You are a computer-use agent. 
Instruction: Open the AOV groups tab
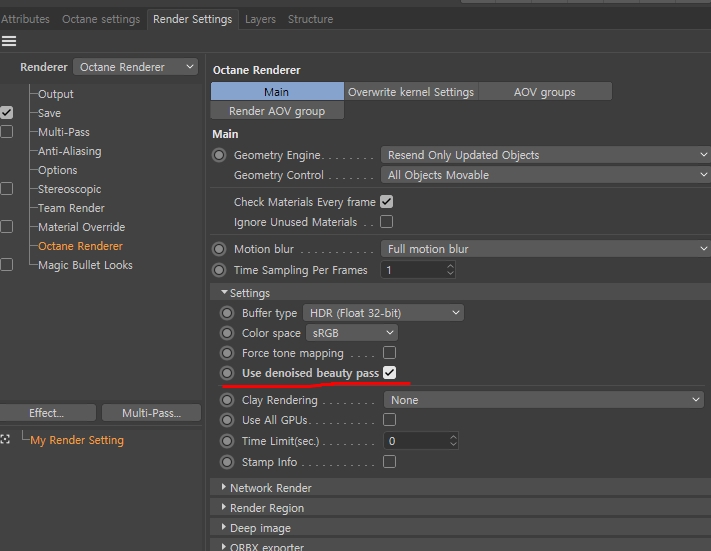545,92
